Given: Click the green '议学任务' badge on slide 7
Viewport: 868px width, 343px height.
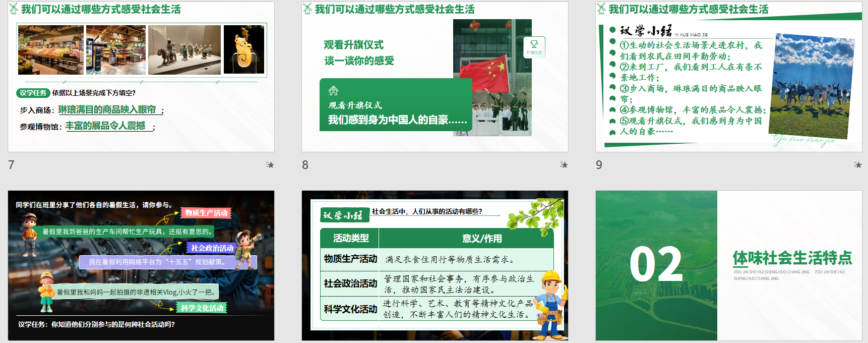Looking at the screenshot, I should tap(33, 93).
